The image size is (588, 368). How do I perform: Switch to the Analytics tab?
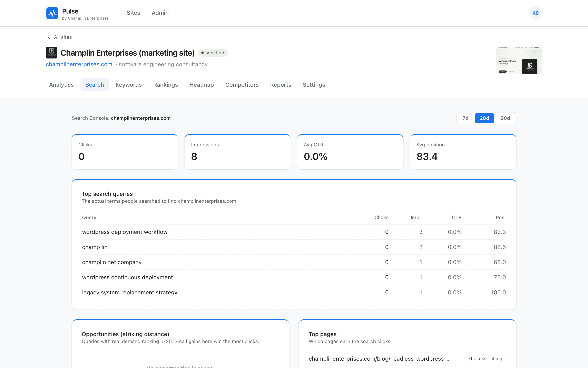click(61, 85)
